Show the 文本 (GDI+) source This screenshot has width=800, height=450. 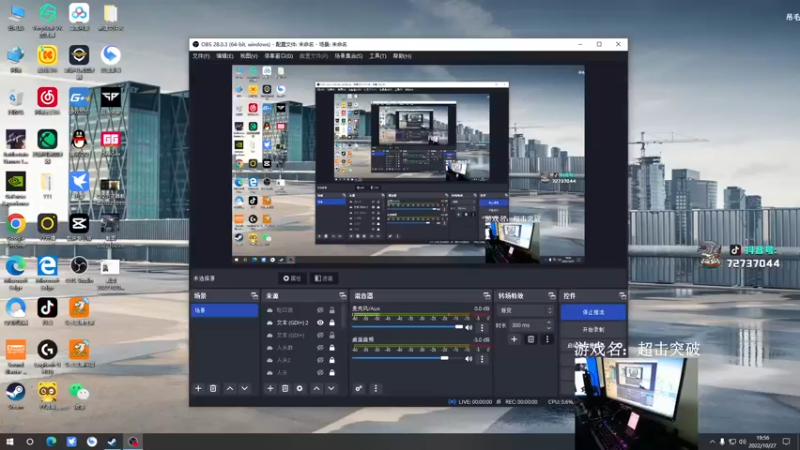tap(320, 335)
